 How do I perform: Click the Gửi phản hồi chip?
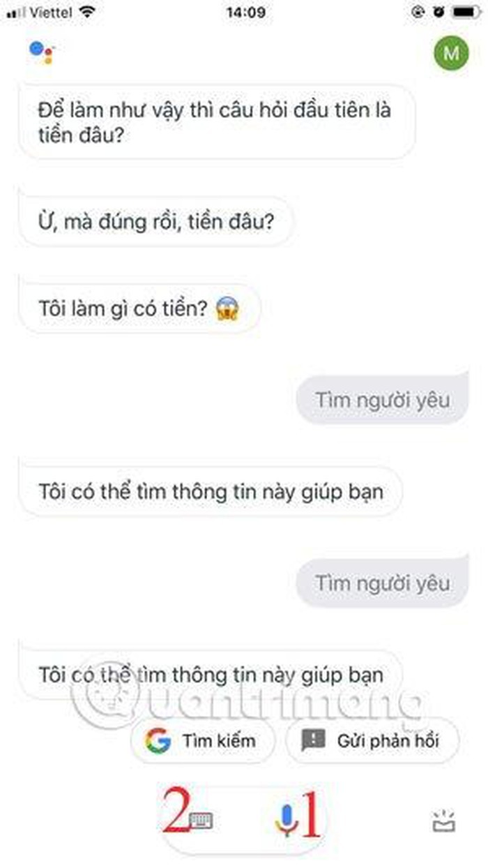click(373, 740)
